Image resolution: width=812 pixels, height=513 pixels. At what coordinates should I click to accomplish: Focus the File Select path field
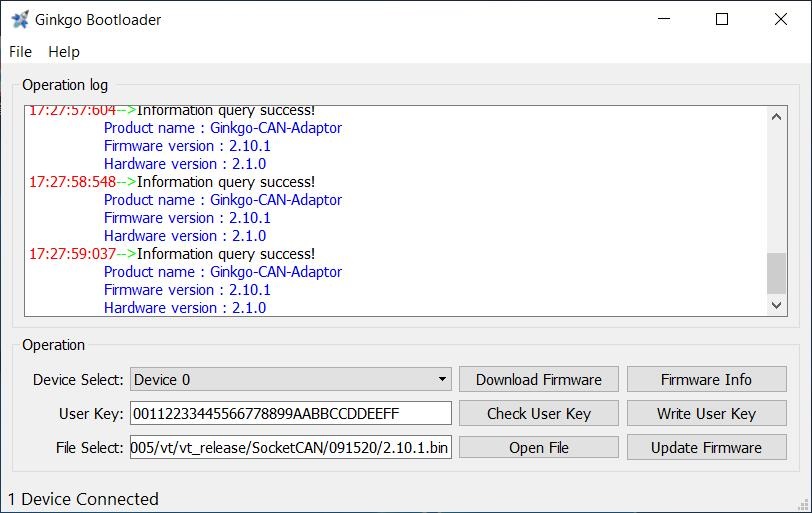coord(291,447)
